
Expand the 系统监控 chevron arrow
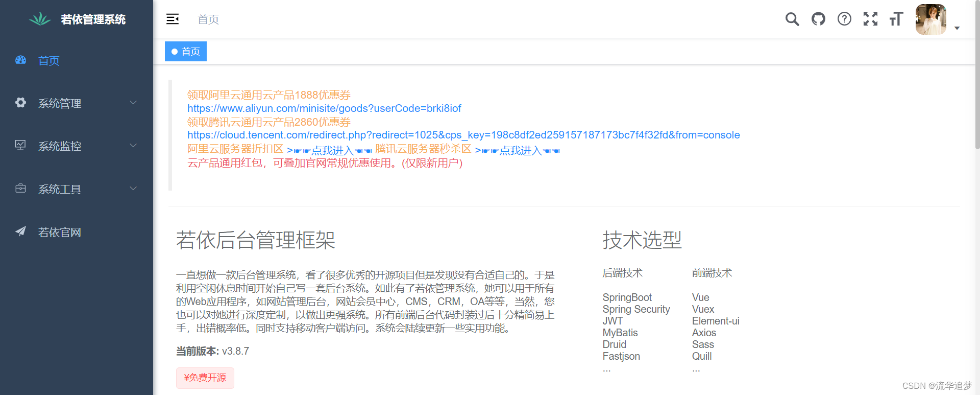133,146
